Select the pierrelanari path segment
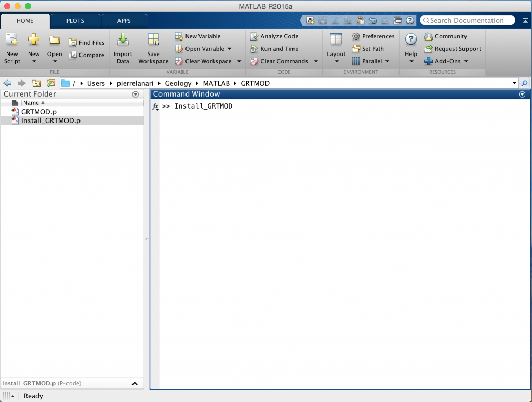The width and height of the screenshot is (532, 402). point(135,83)
